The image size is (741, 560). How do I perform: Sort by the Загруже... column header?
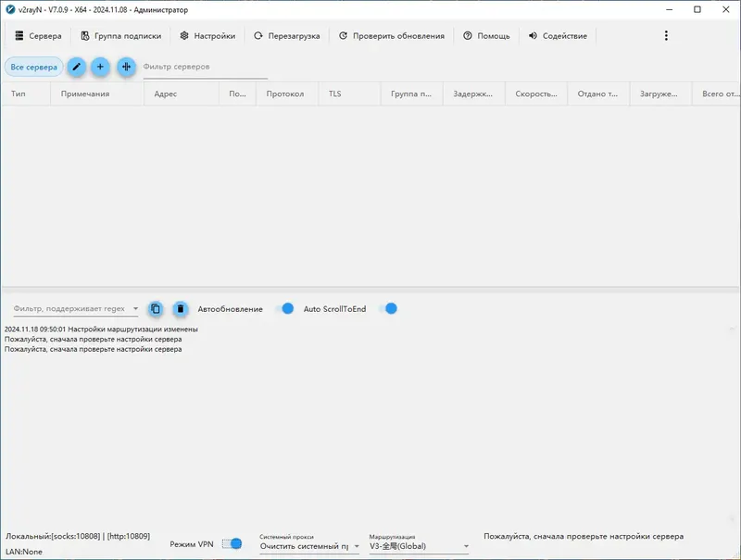[x=660, y=94]
